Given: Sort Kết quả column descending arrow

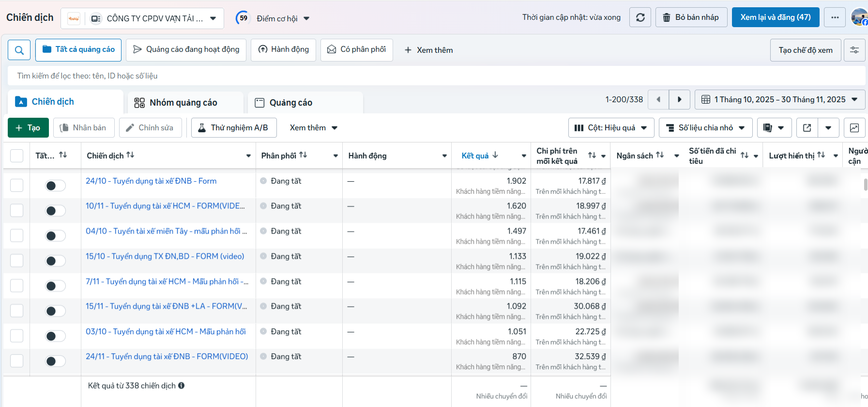Looking at the screenshot, I should [x=495, y=155].
